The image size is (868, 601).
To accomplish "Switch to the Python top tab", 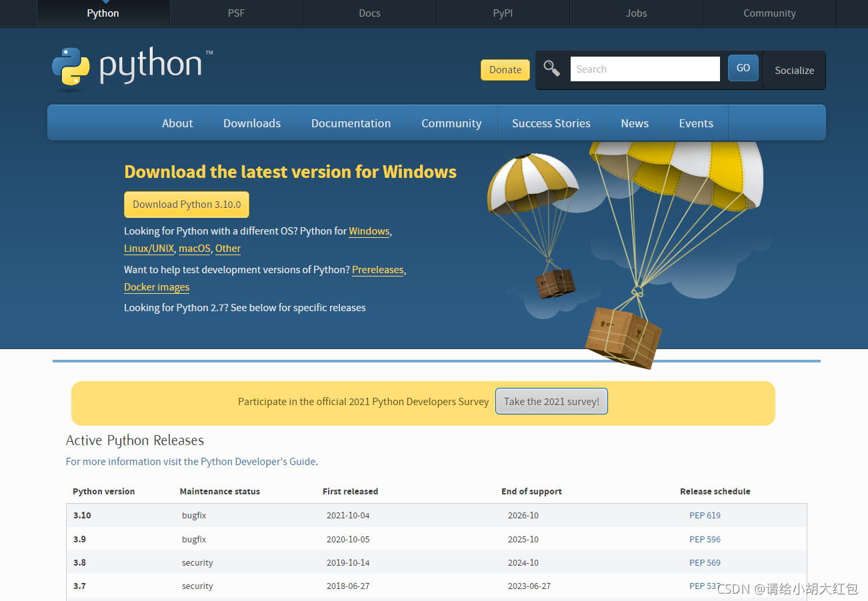I will click(x=103, y=13).
